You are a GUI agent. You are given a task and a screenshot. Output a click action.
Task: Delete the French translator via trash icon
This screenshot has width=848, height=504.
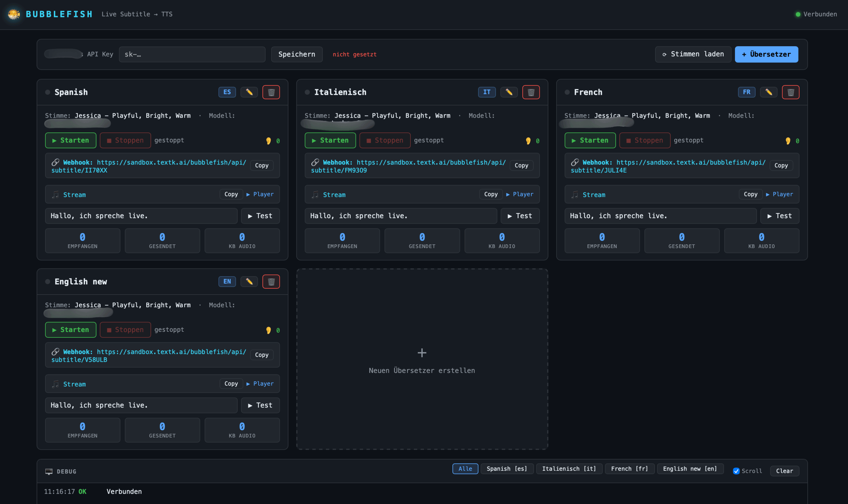click(x=791, y=92)
